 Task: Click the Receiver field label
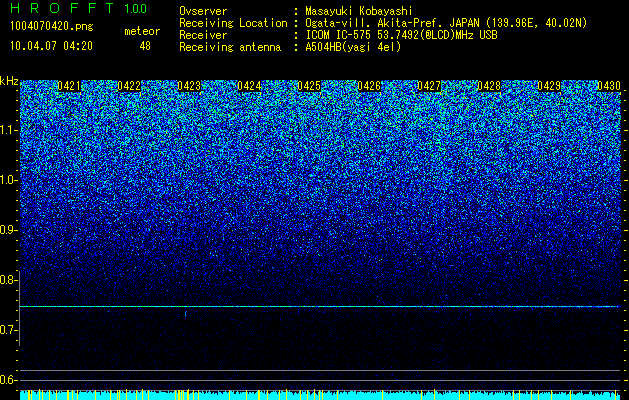(203, 35)
